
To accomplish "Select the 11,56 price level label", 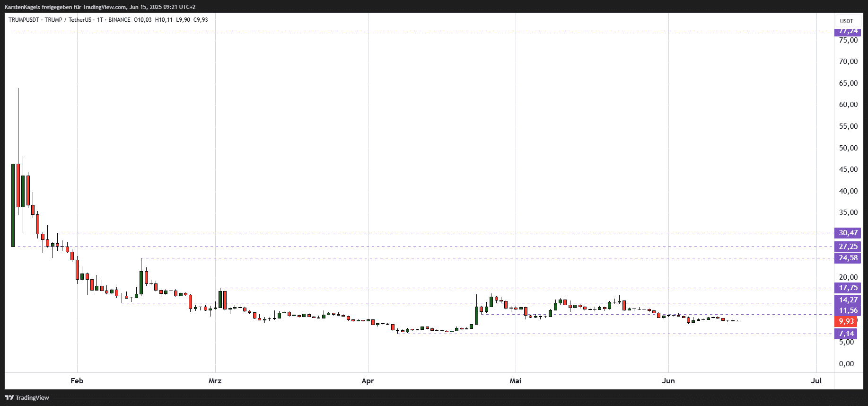I will point(848,310).
